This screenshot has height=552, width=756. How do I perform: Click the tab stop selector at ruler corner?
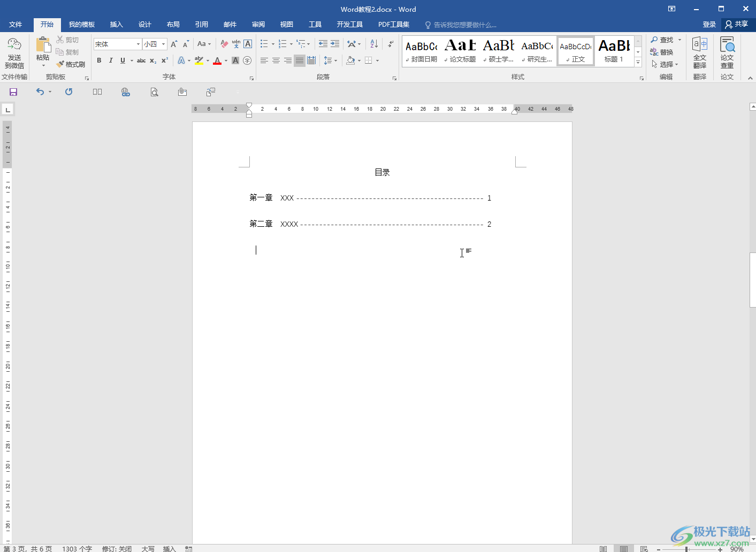coord(7,110)
